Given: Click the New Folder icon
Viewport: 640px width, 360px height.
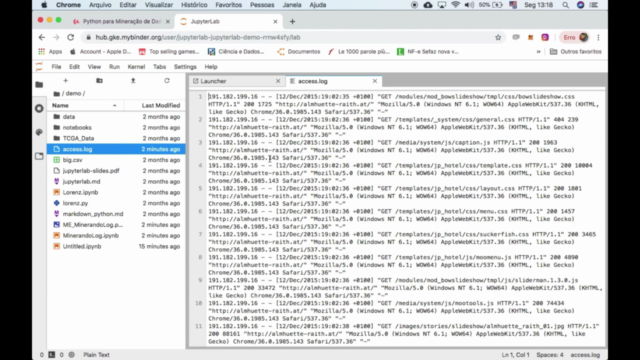Looking at the screenshot, I should coord(99,81).
